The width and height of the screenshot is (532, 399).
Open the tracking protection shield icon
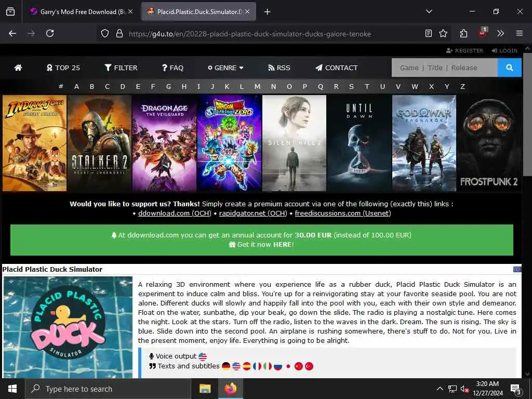(x=105, y=33)
